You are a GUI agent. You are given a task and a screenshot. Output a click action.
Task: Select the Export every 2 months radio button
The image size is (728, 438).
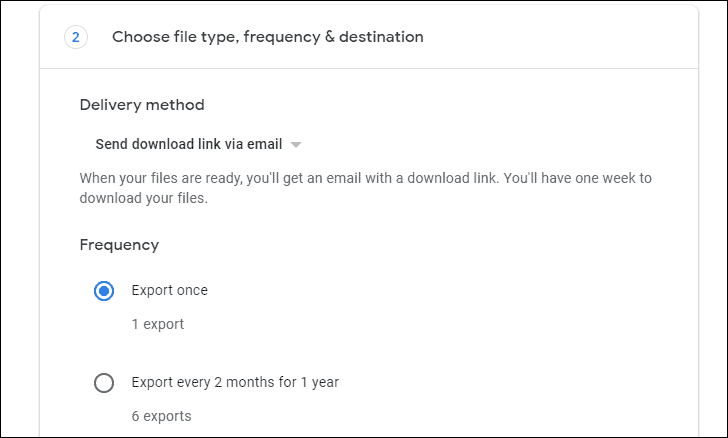(104, 383)
